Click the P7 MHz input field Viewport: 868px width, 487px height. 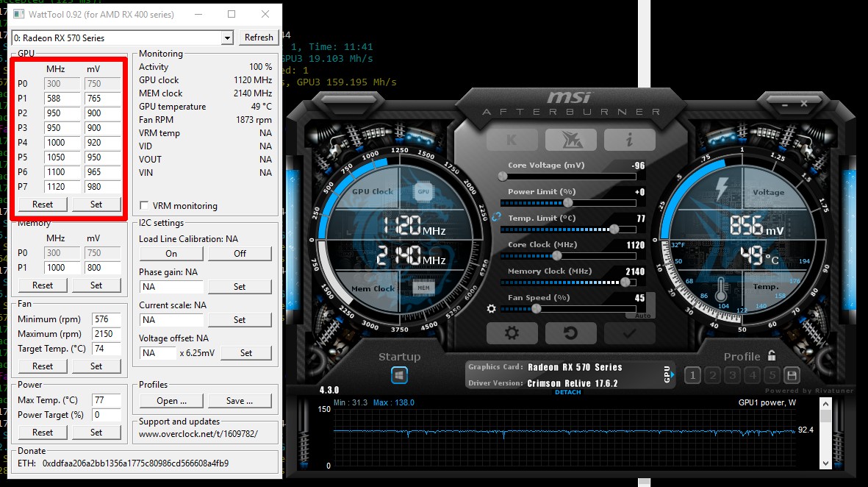(x=62, y=187)
